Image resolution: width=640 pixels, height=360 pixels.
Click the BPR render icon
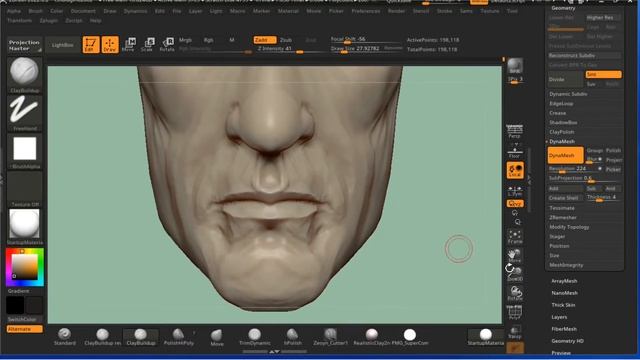(515, 66)
